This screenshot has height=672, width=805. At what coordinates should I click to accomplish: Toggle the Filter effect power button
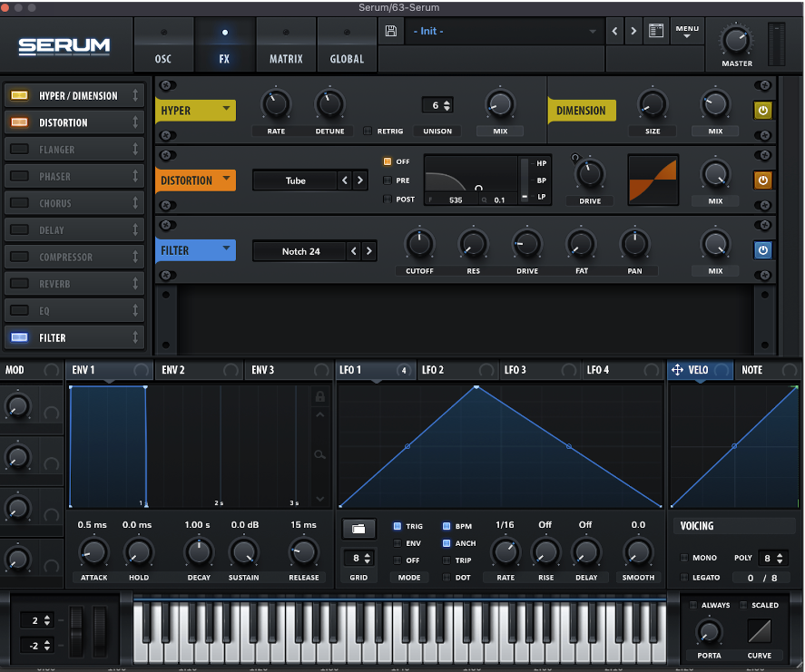[762, 250]
